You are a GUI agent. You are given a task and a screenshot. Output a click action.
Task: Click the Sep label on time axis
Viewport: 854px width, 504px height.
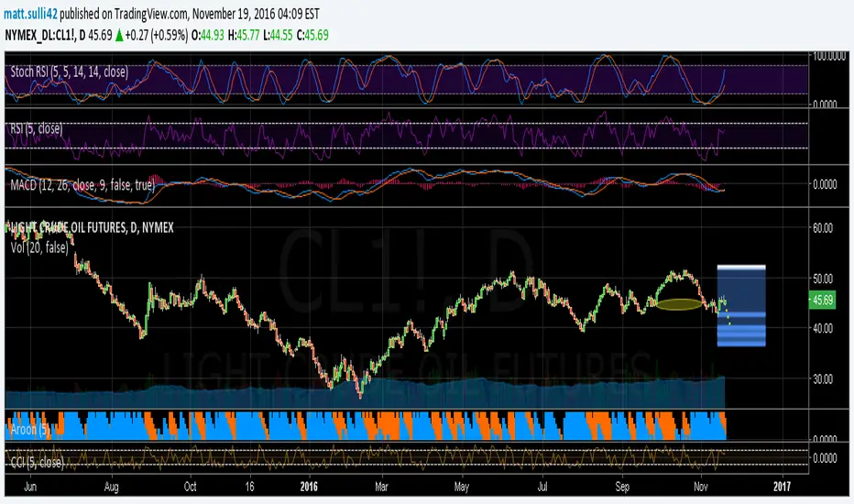tap(622, 486)
